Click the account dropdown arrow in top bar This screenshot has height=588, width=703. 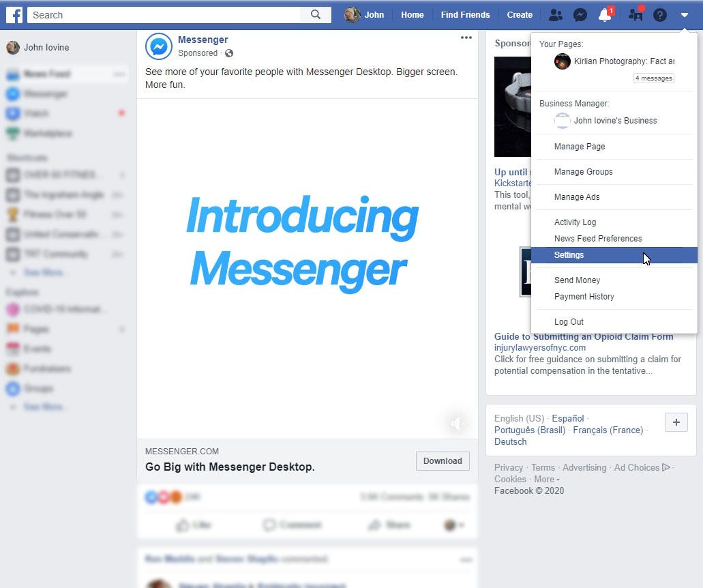point(684,15)
